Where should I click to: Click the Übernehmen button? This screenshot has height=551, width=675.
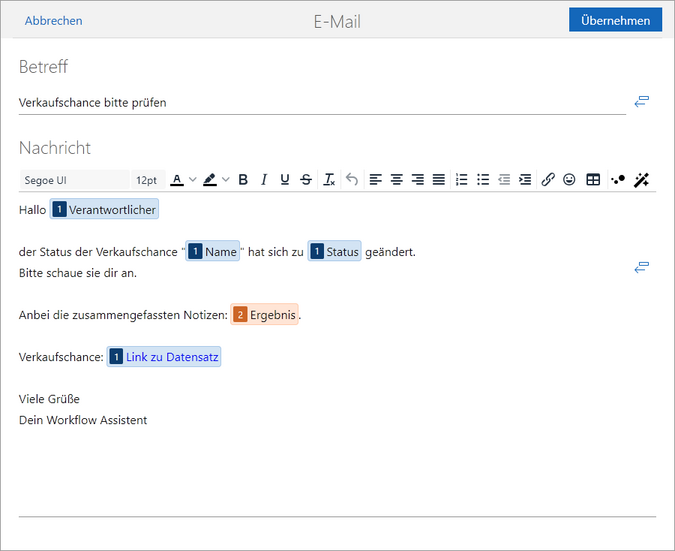[x=615, y=20]
